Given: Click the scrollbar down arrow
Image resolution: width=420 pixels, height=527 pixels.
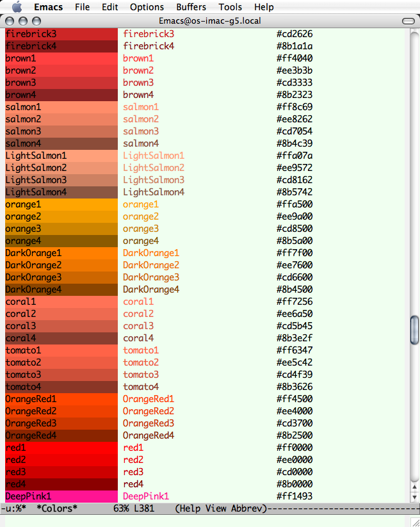Looking at the screenshot, I should tap(415, 497).
